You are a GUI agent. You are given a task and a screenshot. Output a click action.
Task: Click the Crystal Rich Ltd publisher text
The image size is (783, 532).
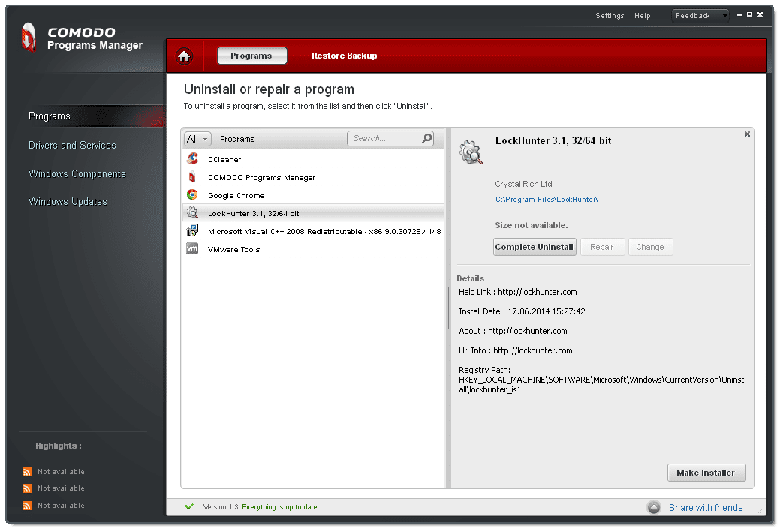(x=523, y=184)
